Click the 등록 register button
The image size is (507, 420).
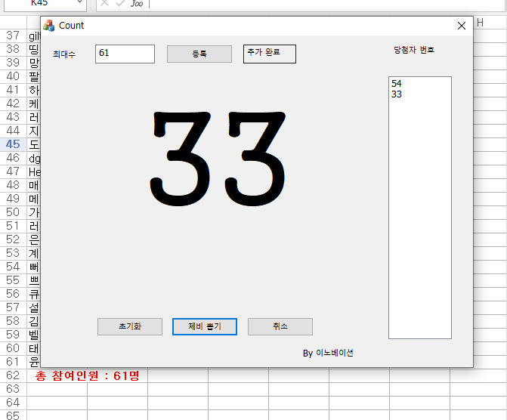199,54
